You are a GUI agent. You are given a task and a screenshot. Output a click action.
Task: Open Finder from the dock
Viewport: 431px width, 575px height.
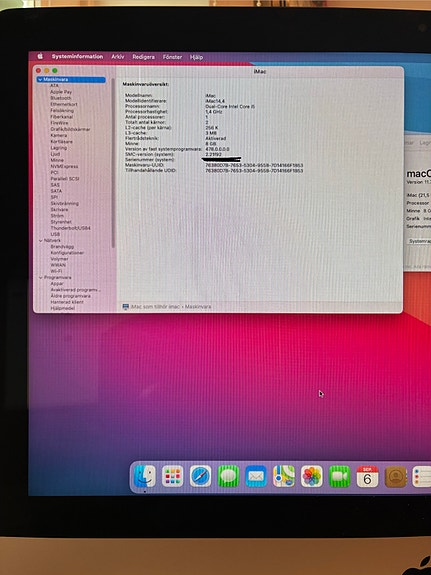(145, 476)
